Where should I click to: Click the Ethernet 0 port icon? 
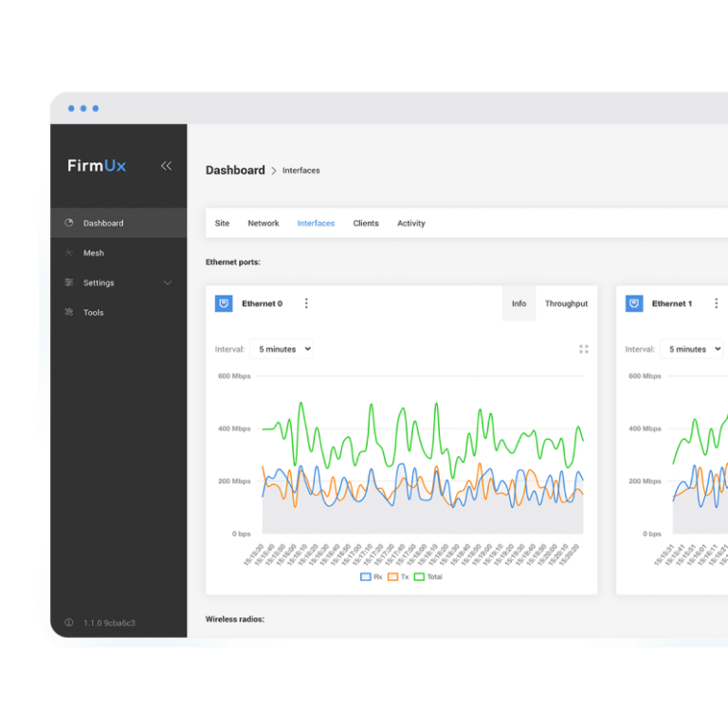224,303
